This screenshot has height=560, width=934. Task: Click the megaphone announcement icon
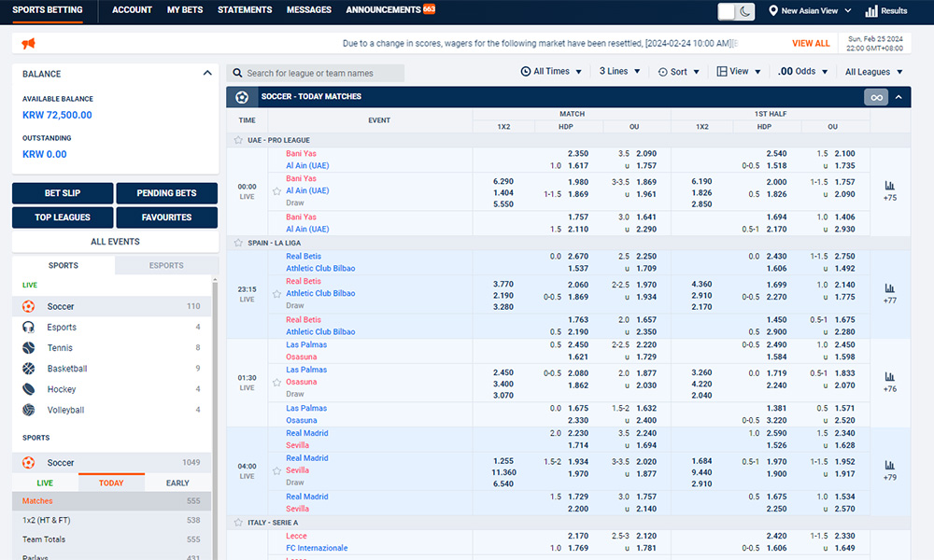coord(28,44)
